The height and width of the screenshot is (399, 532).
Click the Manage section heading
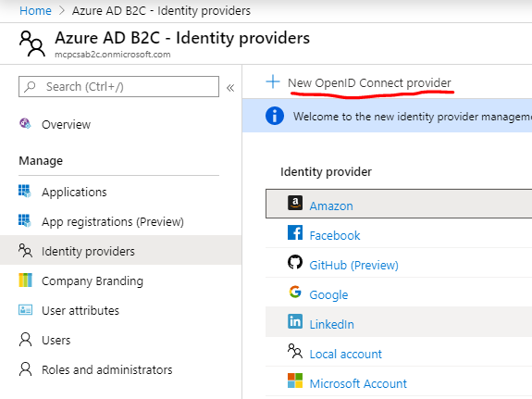[41, 161]
